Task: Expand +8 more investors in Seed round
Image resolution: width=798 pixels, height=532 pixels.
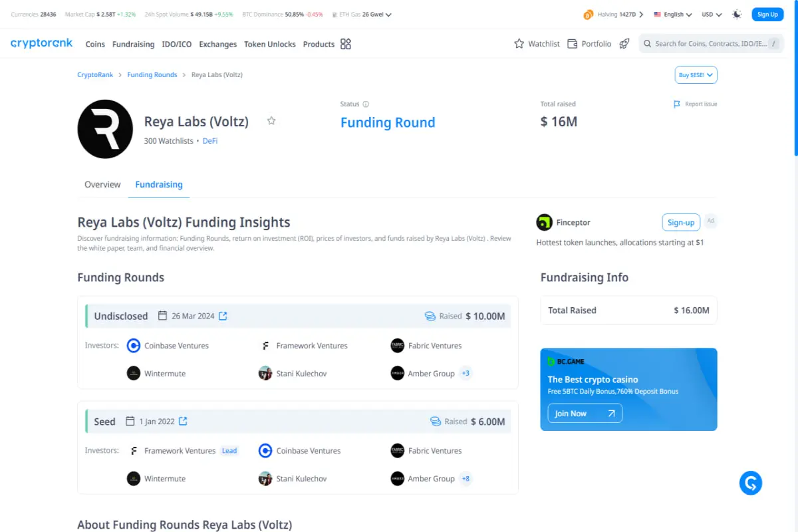Action: [x=465, y=478]
